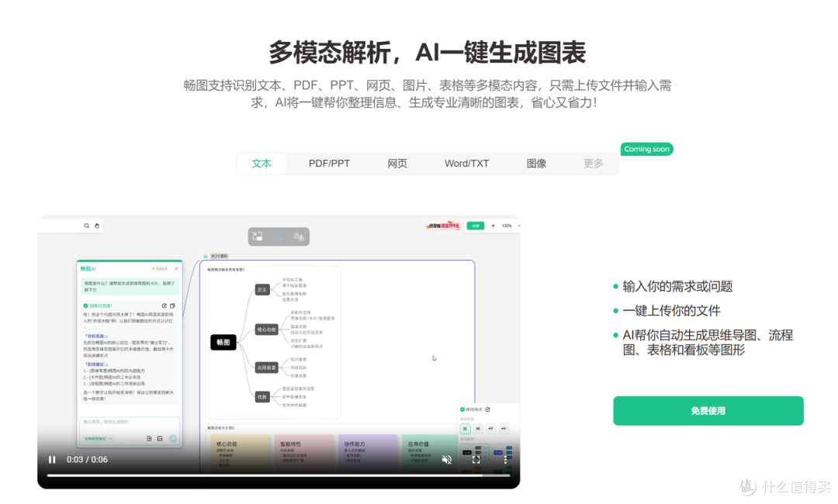The image size is (838, 504).
Task: Click the green 应用价值 card
Action: (x=430, y=454)
